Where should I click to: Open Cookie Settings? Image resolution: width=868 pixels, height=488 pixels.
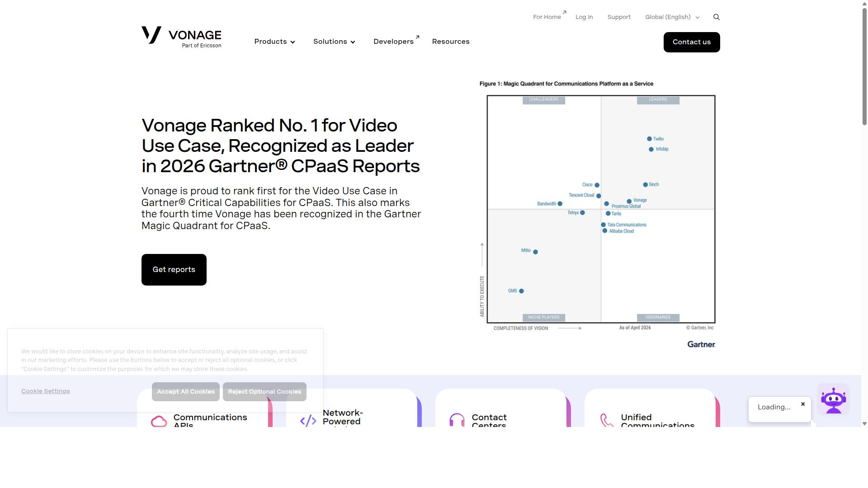[x=46, y=391]
